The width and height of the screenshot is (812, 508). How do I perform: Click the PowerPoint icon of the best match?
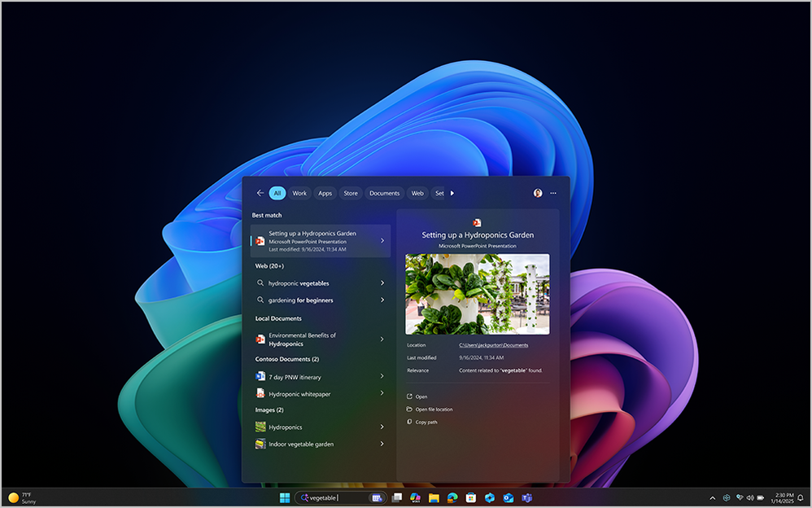point(260,241)
